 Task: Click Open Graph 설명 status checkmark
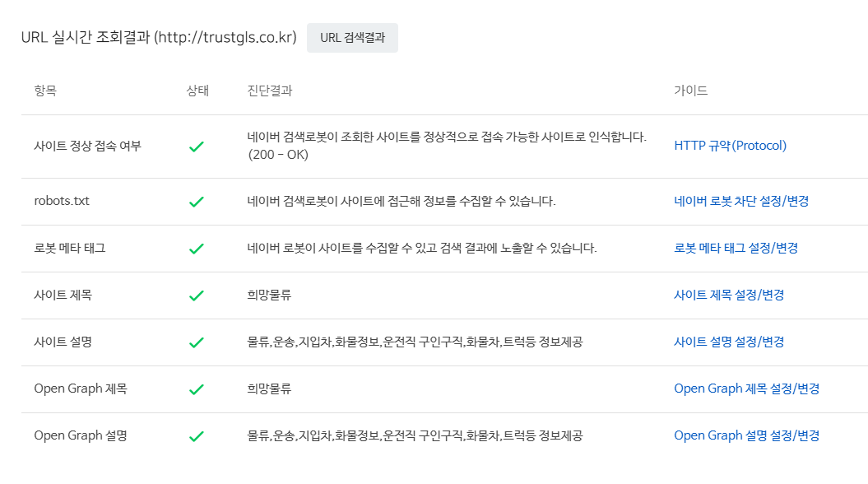197,435
